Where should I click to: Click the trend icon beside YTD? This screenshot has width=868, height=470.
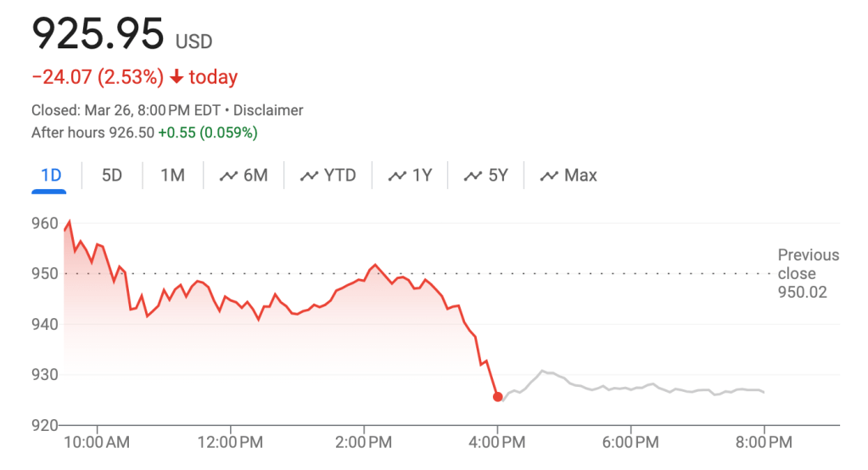308,176
